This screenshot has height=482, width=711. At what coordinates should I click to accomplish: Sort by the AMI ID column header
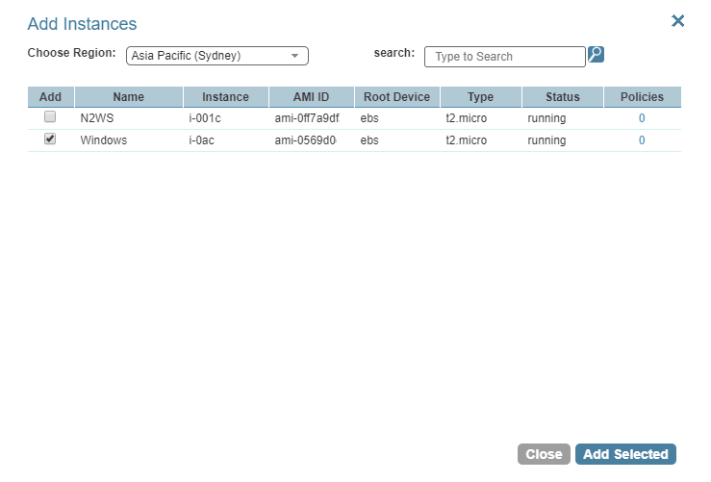point(310,97)
